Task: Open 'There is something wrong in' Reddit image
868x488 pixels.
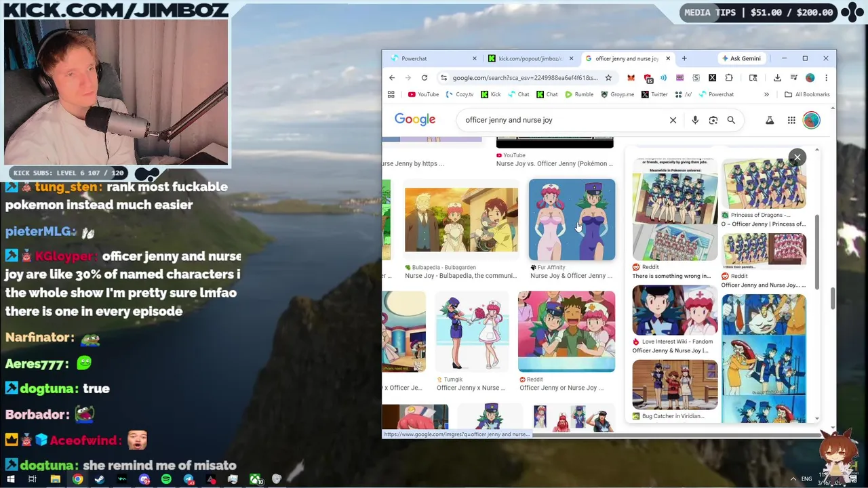Action: pyautogui.click(x=675, y=209)
